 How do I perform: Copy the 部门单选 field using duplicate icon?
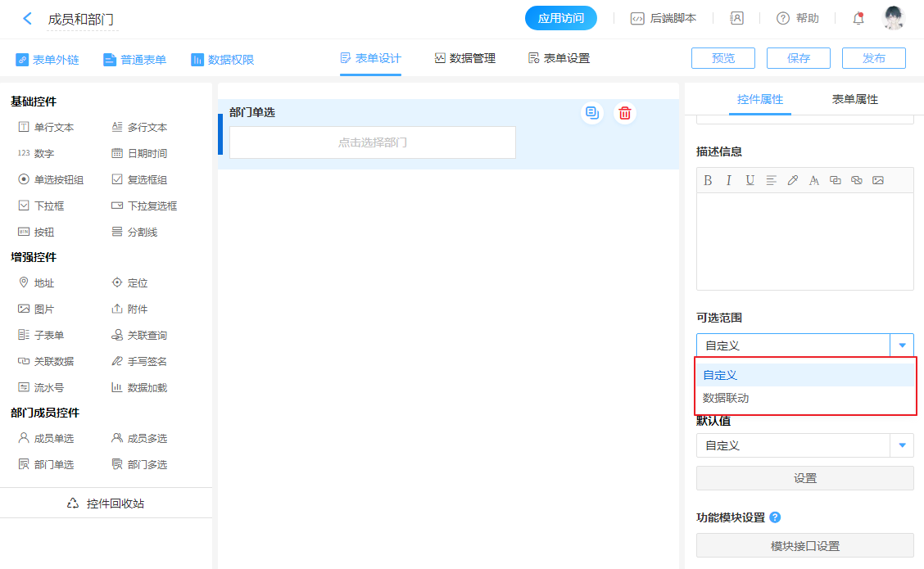[x=592, y=113]
